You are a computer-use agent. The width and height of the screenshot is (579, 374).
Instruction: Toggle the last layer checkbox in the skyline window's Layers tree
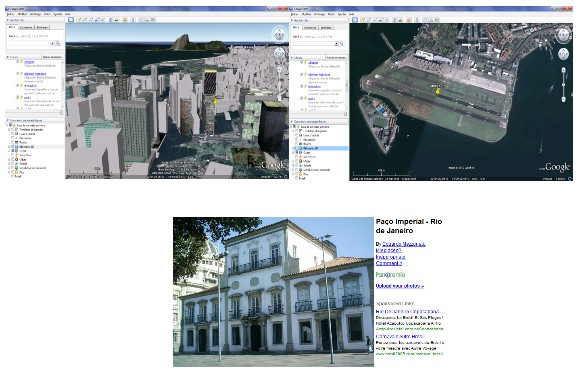click(x=13, y=176)
